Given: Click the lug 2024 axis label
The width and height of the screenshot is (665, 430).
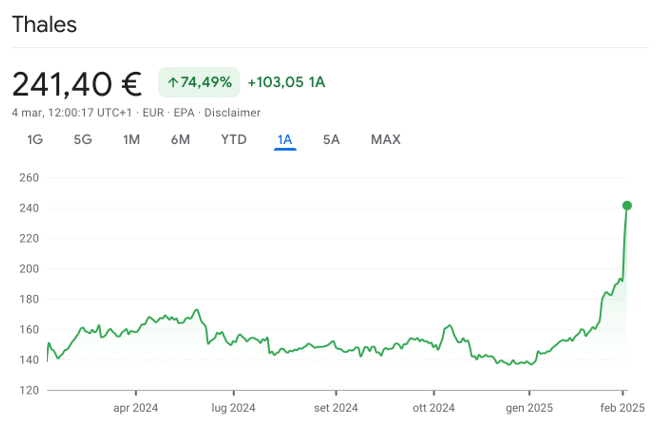Looking at the screenshot, I should (x=233, y=408).
